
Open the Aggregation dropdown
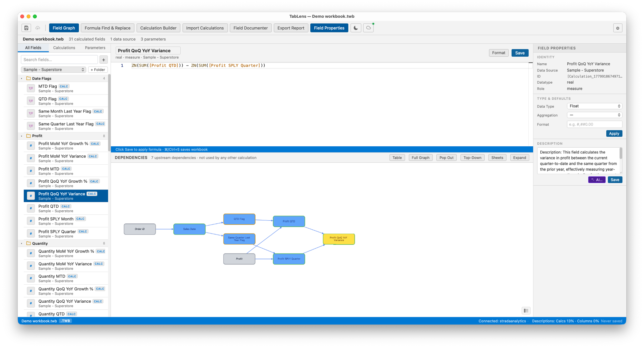pyautogui.click(x=594, y=115)
